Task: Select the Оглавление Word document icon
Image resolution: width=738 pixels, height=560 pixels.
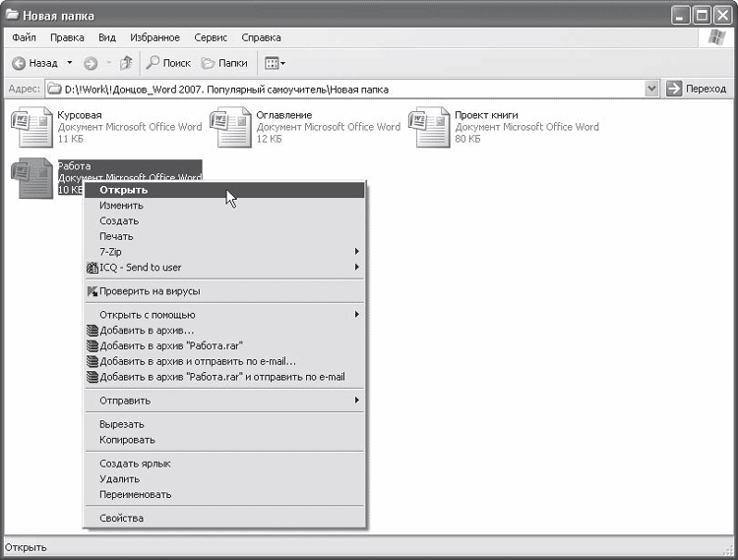Action: click(x=229, y=128)
